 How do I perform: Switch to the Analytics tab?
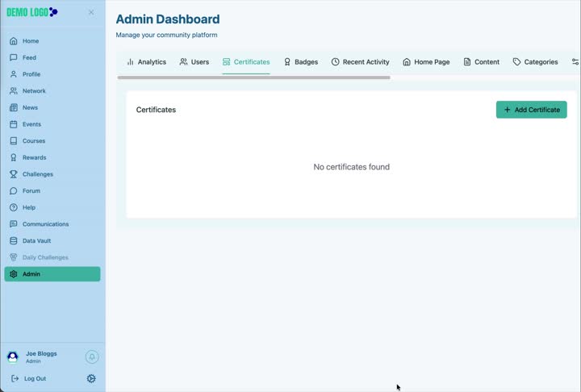[x=146, y=62]
